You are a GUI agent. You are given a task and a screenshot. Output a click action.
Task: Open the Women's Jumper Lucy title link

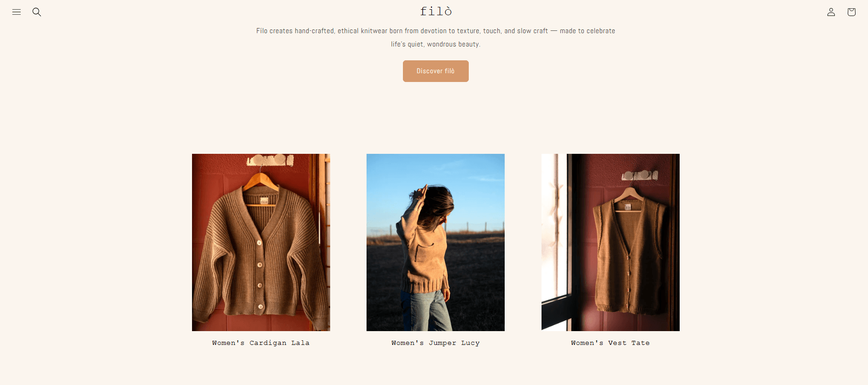point(436,343)
